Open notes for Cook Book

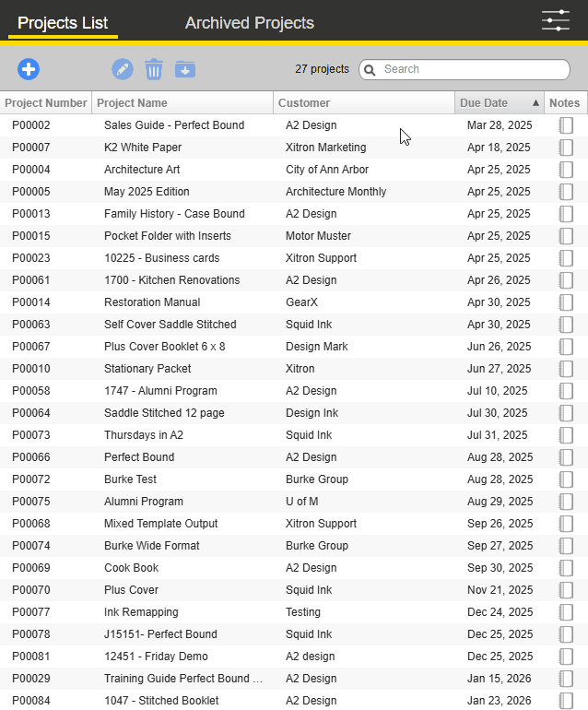click(566, 568)
